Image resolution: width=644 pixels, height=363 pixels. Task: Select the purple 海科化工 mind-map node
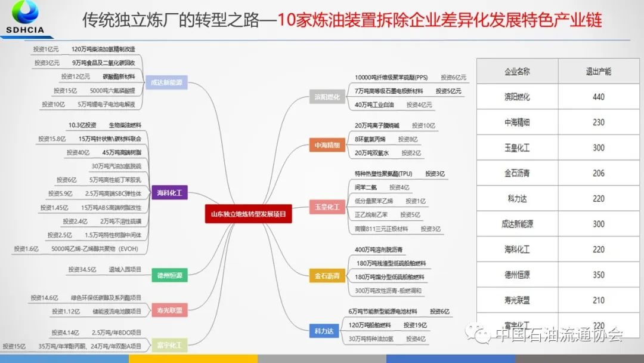169,192
